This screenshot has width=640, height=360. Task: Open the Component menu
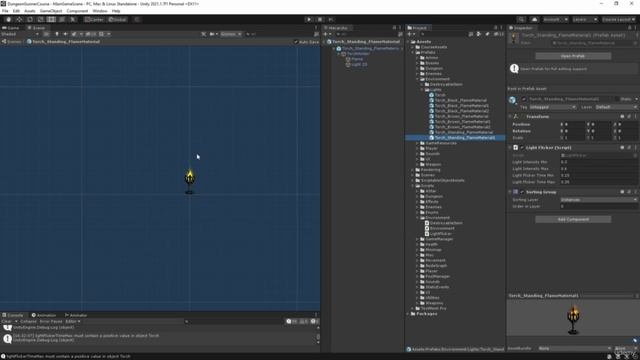tap(77, 11)
